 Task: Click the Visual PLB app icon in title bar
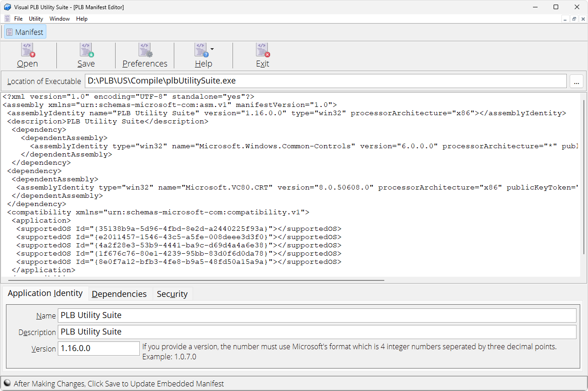[7, 7]
